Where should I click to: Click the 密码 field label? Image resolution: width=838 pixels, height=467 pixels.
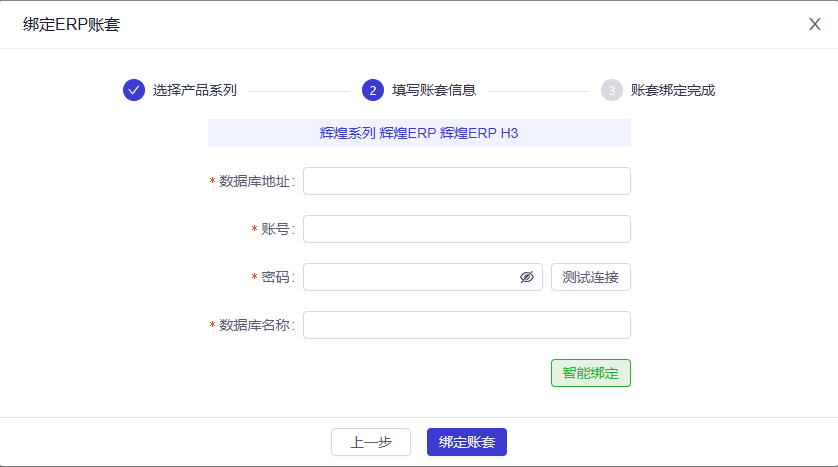(277, 277)
